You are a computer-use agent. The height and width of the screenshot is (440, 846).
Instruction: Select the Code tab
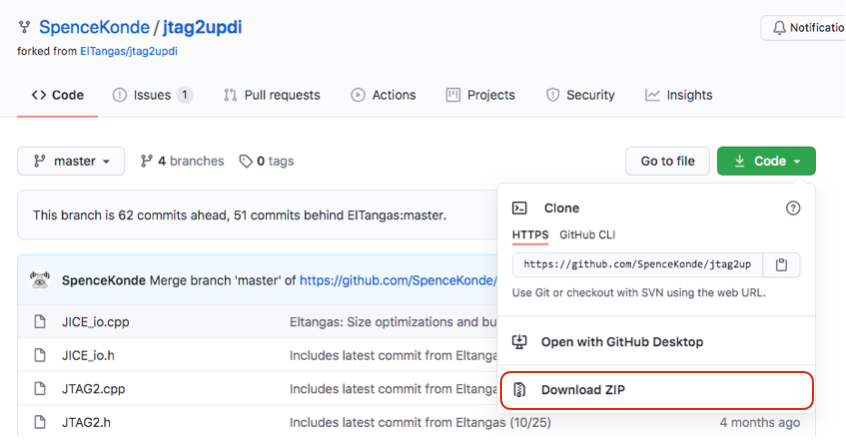(57, 95)
